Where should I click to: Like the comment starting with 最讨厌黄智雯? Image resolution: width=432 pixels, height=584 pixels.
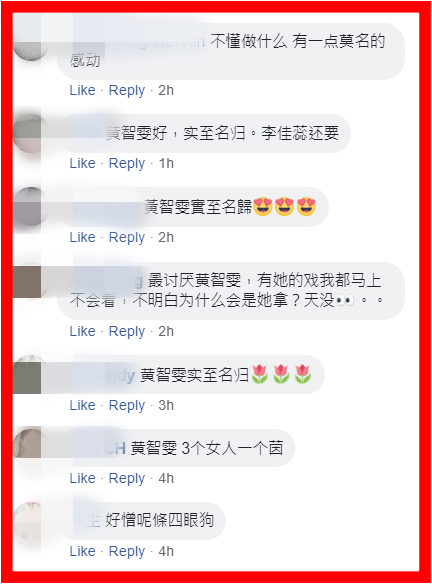[x=82, y=331]
